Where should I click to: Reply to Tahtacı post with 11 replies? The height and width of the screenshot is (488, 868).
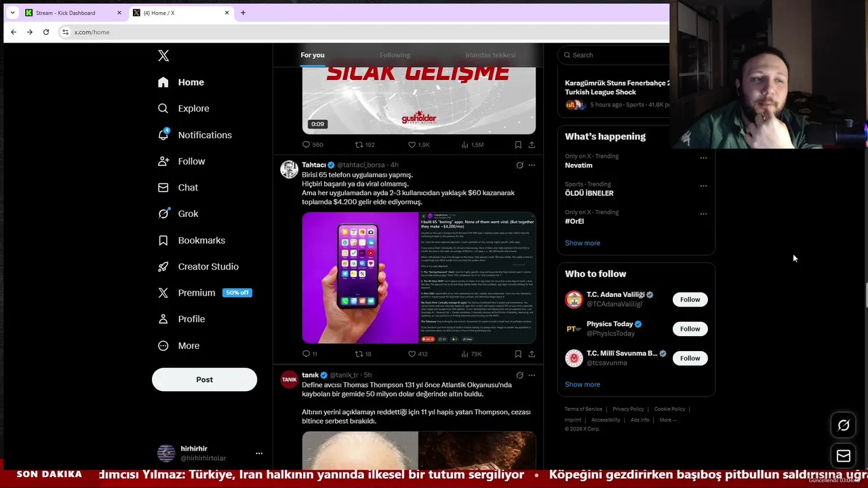tap(310, 354)
